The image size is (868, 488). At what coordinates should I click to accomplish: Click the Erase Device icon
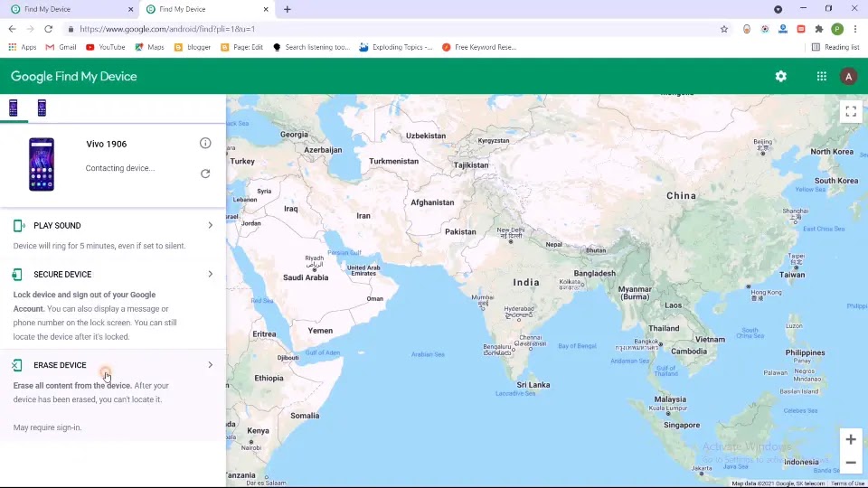(x=17, y=365)
